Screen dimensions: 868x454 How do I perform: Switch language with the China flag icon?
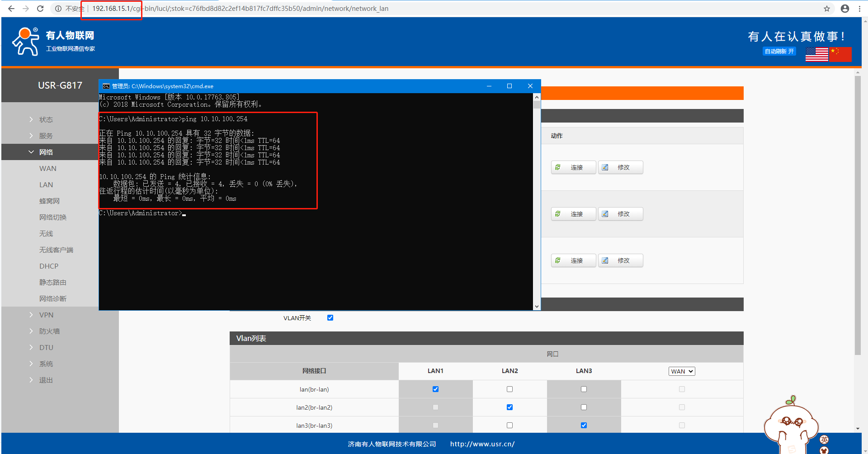pyautogui.click(x=840, y=54)
